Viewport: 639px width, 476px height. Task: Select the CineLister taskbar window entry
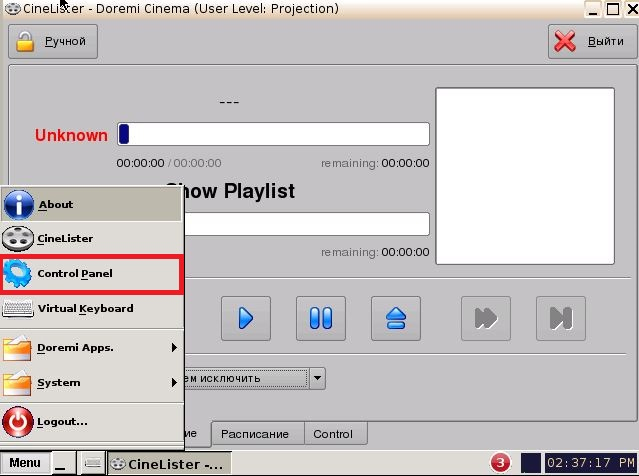click(x=170, y=464)
